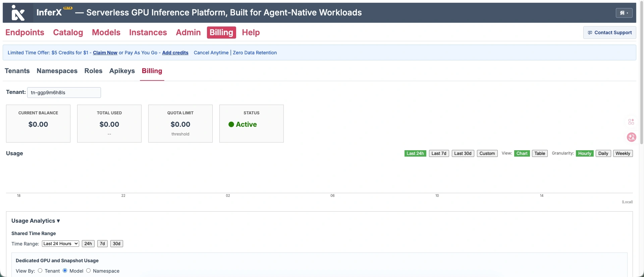The height and width of the screenshot is (277, 644).
Task: Click the page vertical scrollbar
Action: tap(642, 72)
